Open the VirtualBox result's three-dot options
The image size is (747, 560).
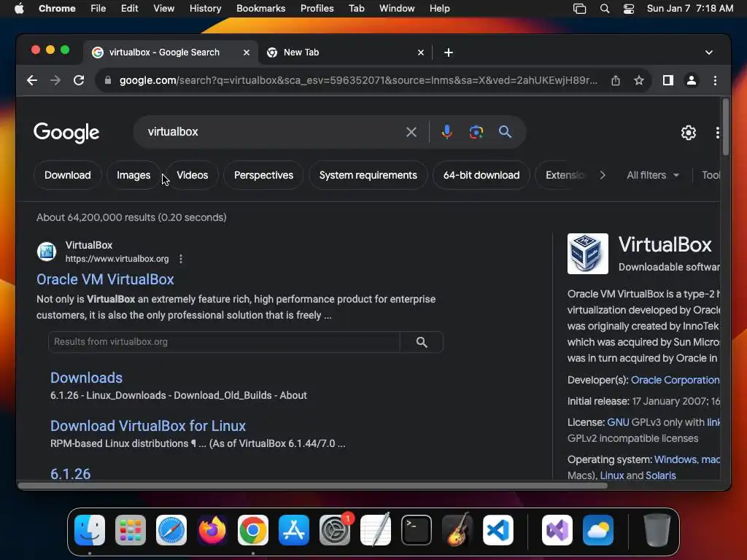(181, 259)
